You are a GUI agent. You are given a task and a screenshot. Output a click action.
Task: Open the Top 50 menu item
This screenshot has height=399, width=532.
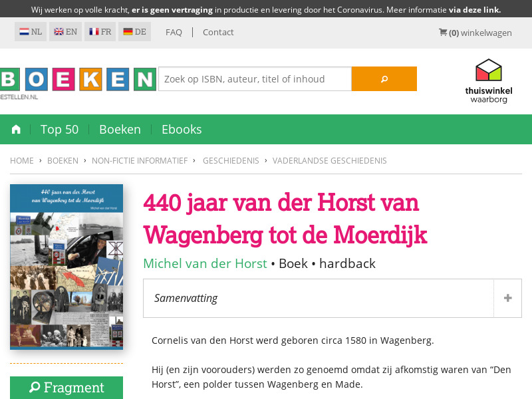[x=59, y=129]
